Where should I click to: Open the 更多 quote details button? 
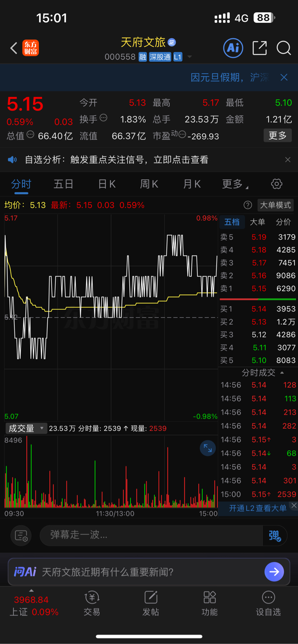click(277, 136)
